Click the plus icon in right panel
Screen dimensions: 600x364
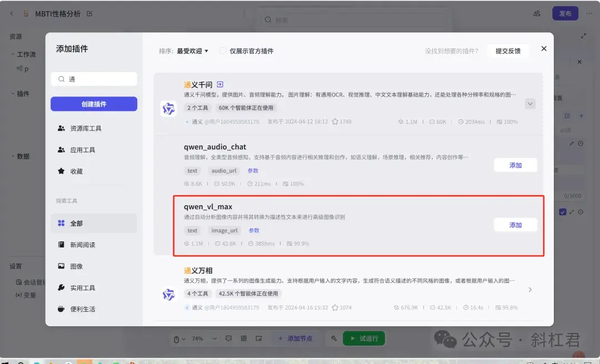tap(581, 115)
